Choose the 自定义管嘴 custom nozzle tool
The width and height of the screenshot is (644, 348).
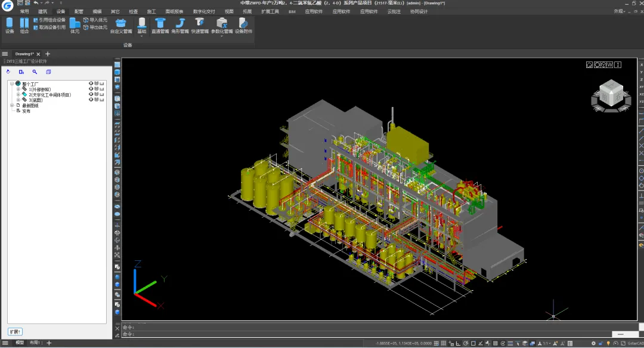(121, 25)
